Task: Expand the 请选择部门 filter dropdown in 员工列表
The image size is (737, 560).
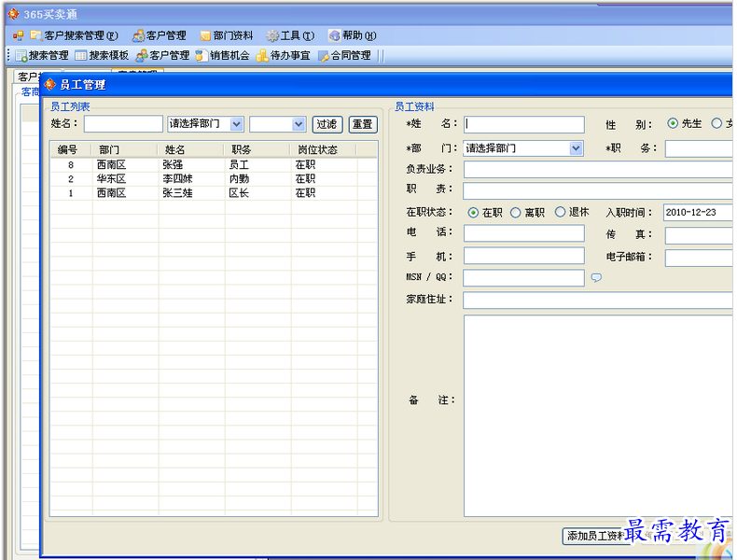Action: [236, 124]
